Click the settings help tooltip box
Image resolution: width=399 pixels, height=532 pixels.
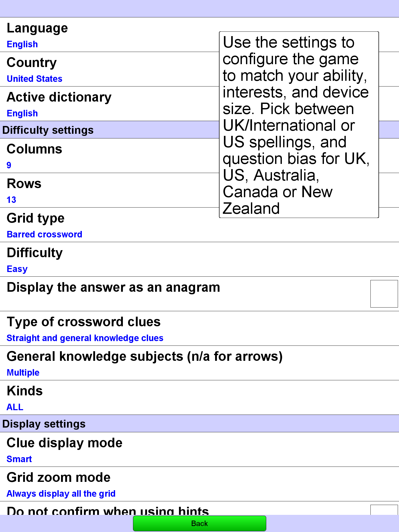pyautogui.click(x=299, y=125)
